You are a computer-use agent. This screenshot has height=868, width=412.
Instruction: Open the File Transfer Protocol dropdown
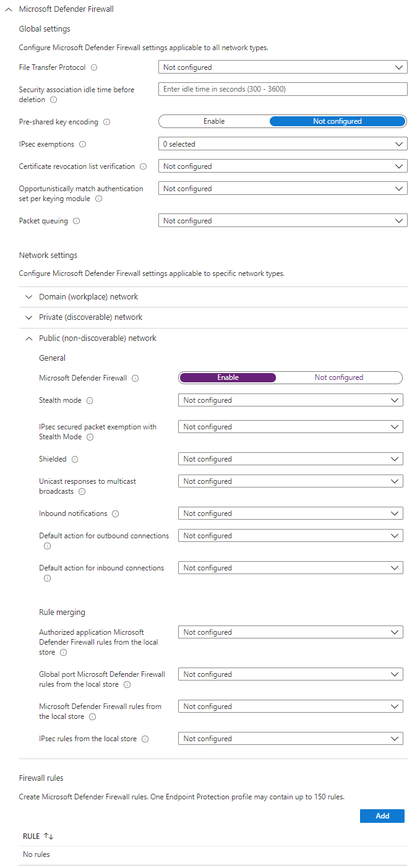pos(283,67)
